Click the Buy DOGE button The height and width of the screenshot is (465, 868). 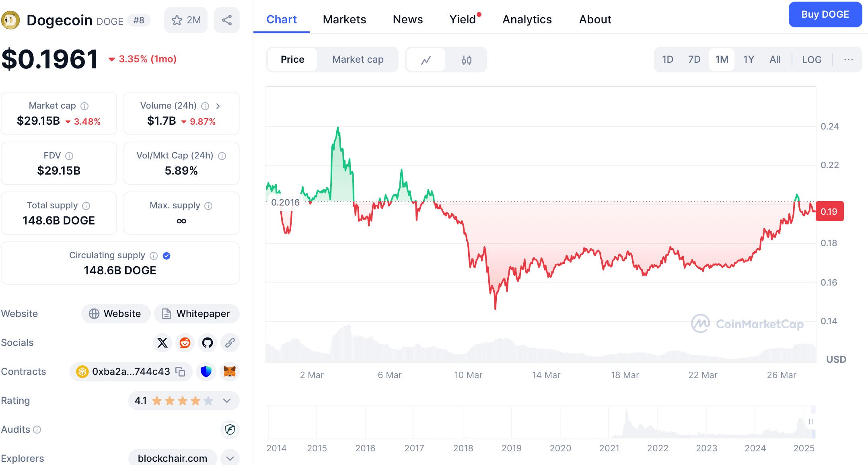(825, 14)
